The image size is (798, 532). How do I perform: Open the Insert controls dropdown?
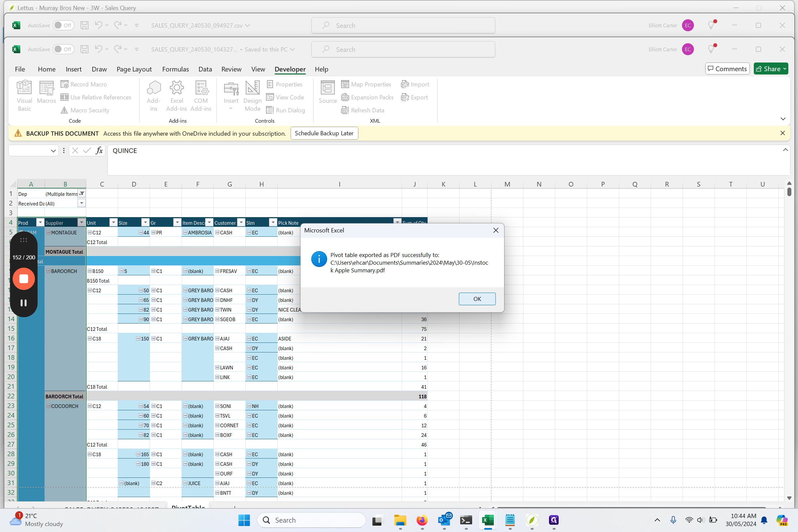231,96
